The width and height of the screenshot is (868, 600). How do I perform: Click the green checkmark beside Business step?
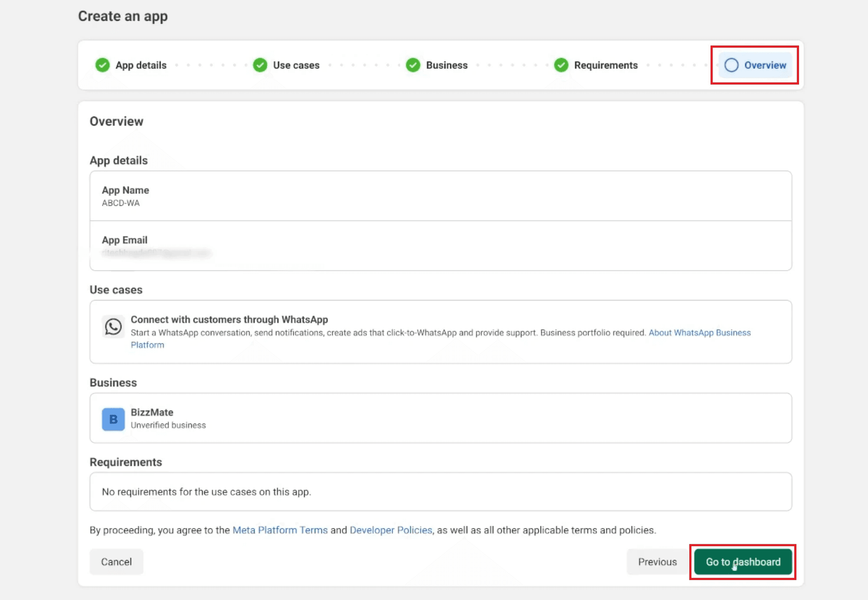413,65
